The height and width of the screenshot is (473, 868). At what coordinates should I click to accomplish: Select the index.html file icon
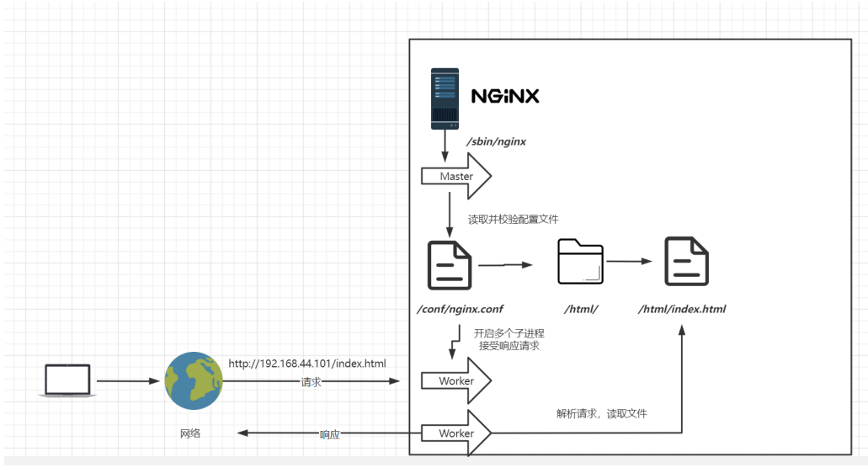pyautogui.click(x=686, y=261)
